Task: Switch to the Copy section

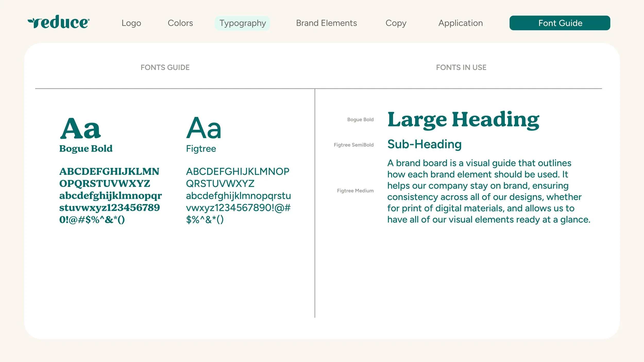Action: coord(396,23)
